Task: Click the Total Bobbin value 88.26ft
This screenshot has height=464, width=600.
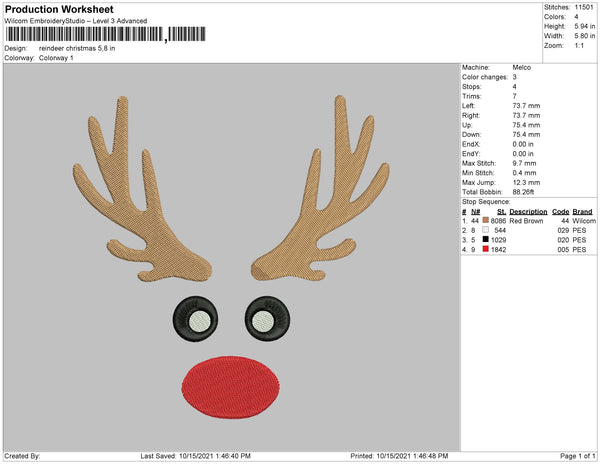Action: click(523, 192)
